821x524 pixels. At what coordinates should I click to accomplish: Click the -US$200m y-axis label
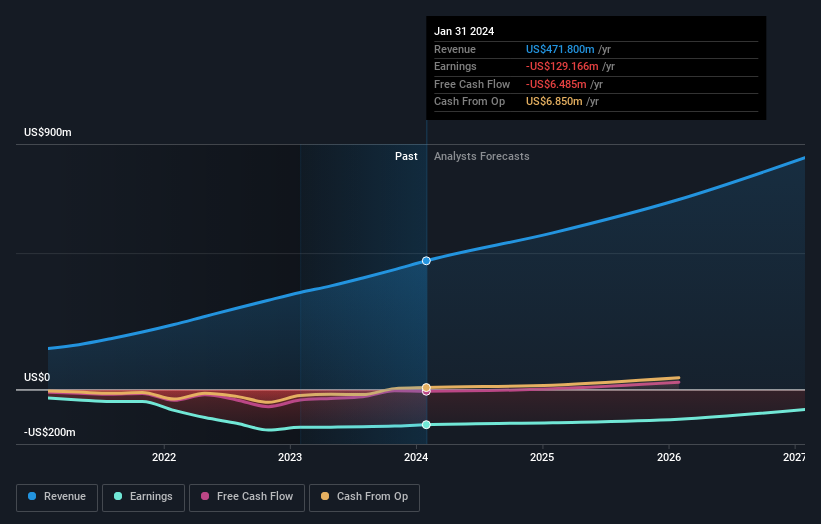[50, 432]
